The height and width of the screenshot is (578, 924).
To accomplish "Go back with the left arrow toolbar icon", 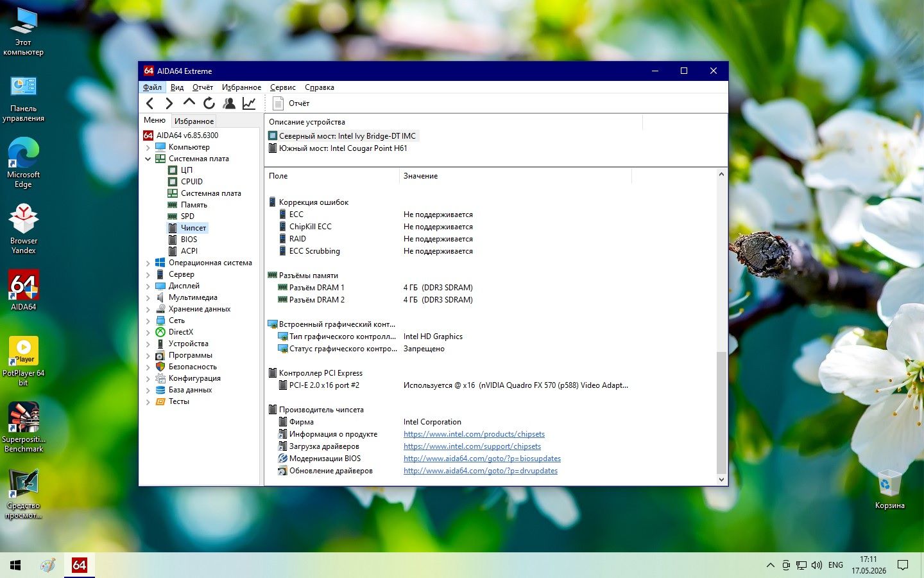I will (x=150, y=103).
